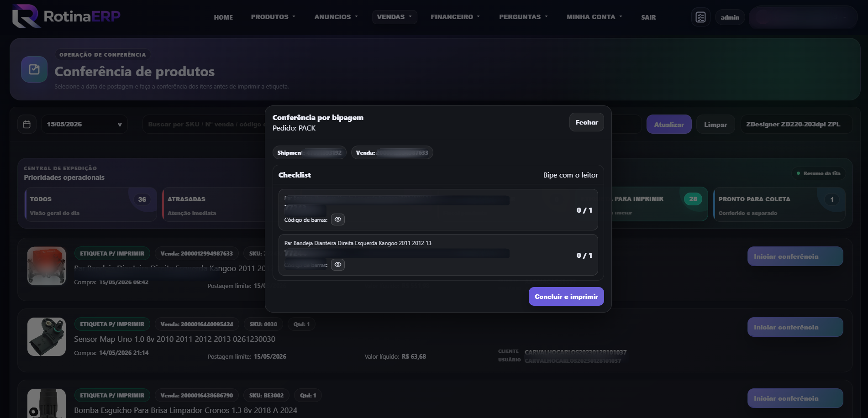
Task: Select the PRONTO PARA COLETA card
Action: pyautogui.click(x=779, y=204)
